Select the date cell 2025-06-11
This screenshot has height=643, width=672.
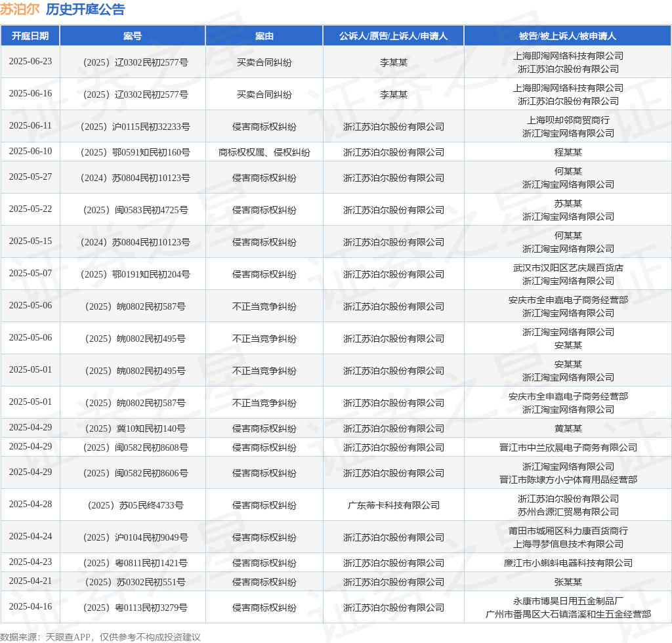pyautogui.click(x=30, y=125)
